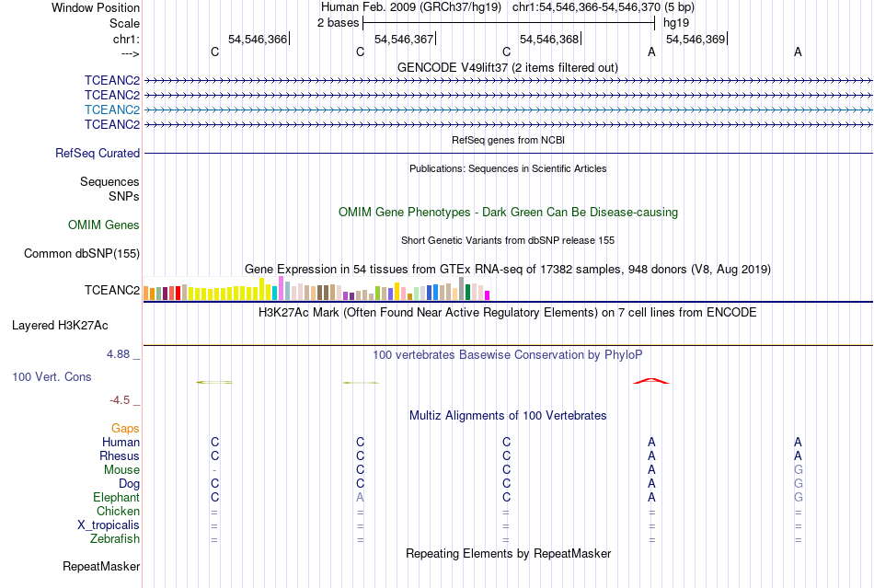
Task: Click the 54,546,369 position marker
Action: coord(696,39)
